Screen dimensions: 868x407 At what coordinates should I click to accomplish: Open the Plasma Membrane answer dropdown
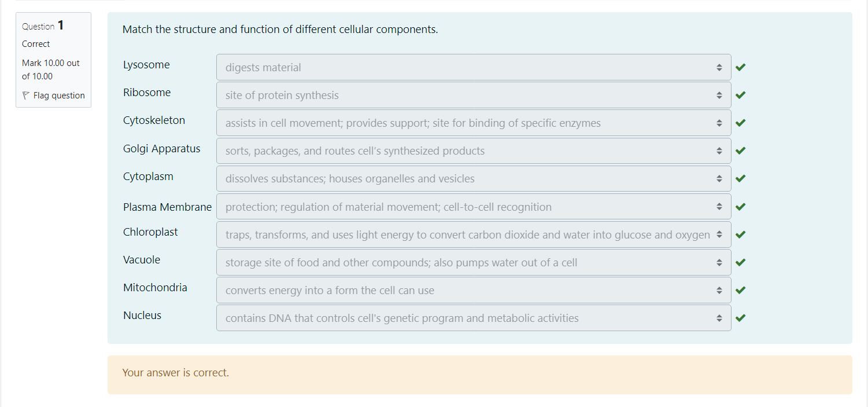pos(473,207)
